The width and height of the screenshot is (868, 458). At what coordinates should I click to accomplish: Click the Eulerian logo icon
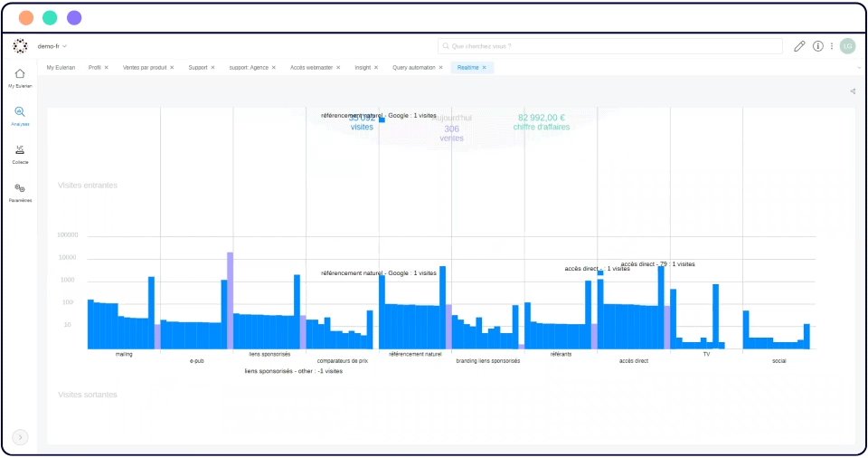click(x=20, y=46)
